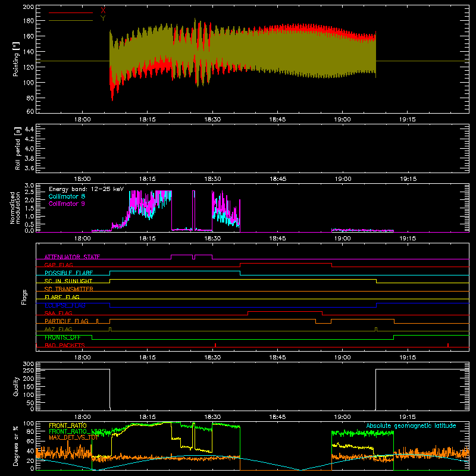
Task: Click the 4.4 tick on Roll period axis
Action: pyautogui.click(x=29, y=129)
